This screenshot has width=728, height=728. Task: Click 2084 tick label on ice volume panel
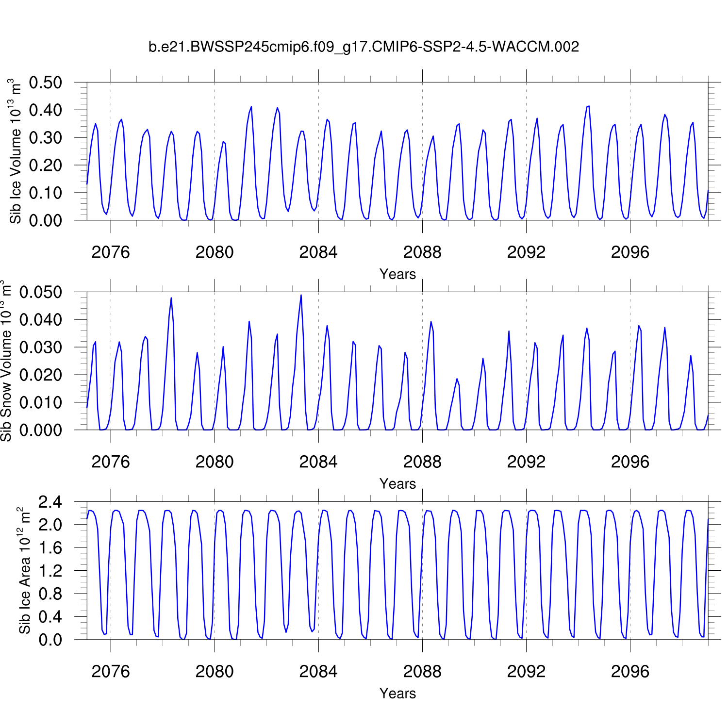(318, 252)
